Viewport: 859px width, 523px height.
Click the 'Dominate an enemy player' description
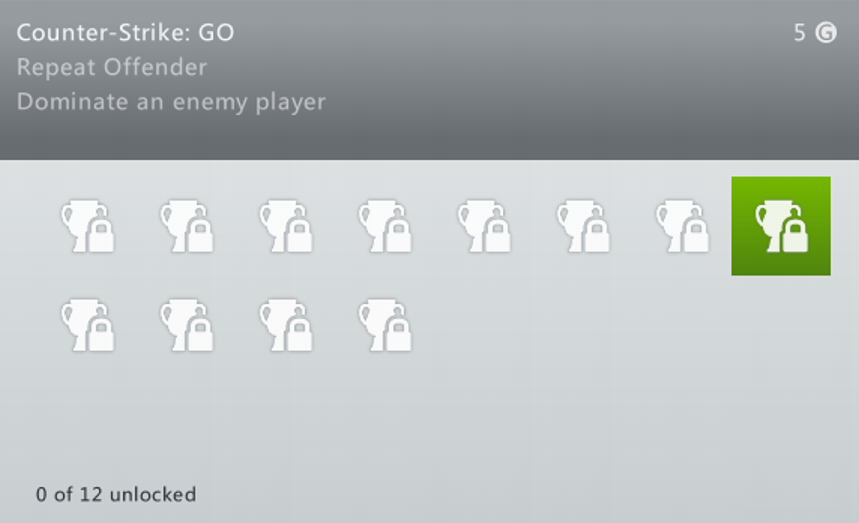point(171,102)
